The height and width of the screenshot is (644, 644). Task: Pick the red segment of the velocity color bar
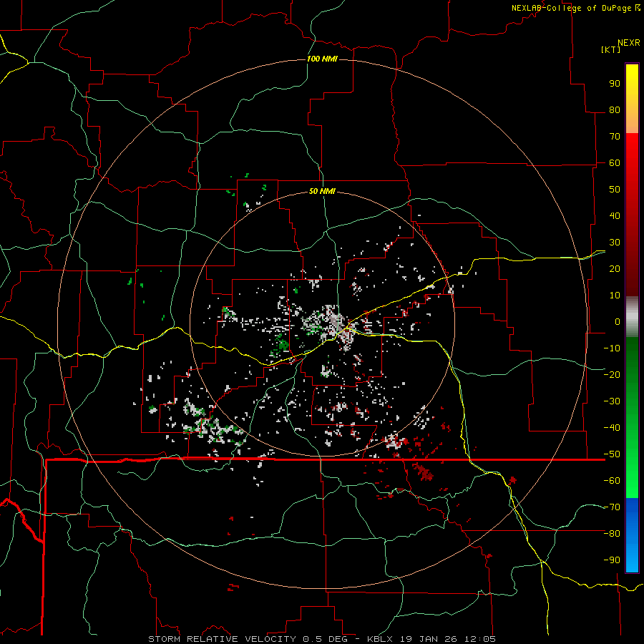tap(632, 215)
